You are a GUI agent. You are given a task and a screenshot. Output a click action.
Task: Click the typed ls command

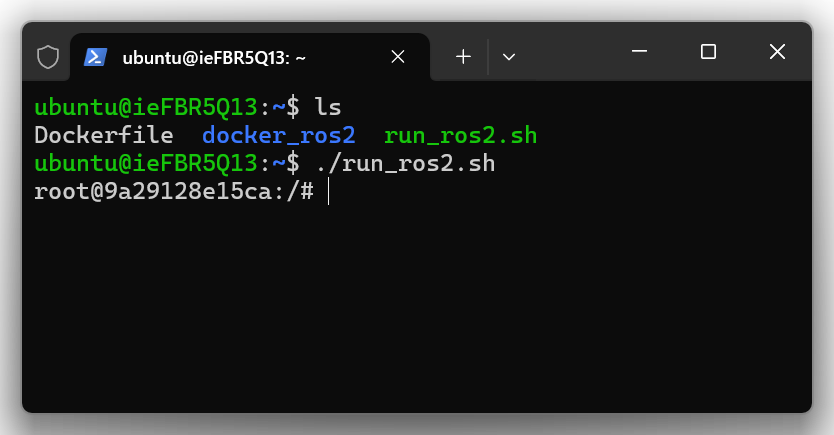[x=328, y=107]
